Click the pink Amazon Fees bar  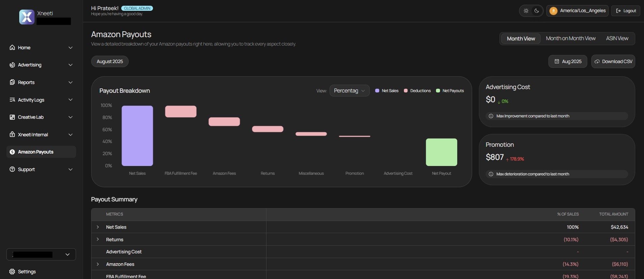pos(224,122)
